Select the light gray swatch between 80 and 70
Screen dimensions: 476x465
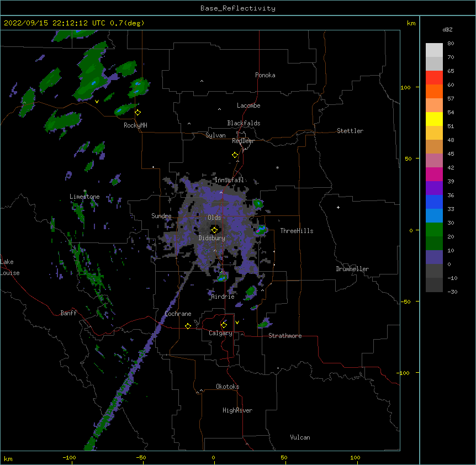434,50
